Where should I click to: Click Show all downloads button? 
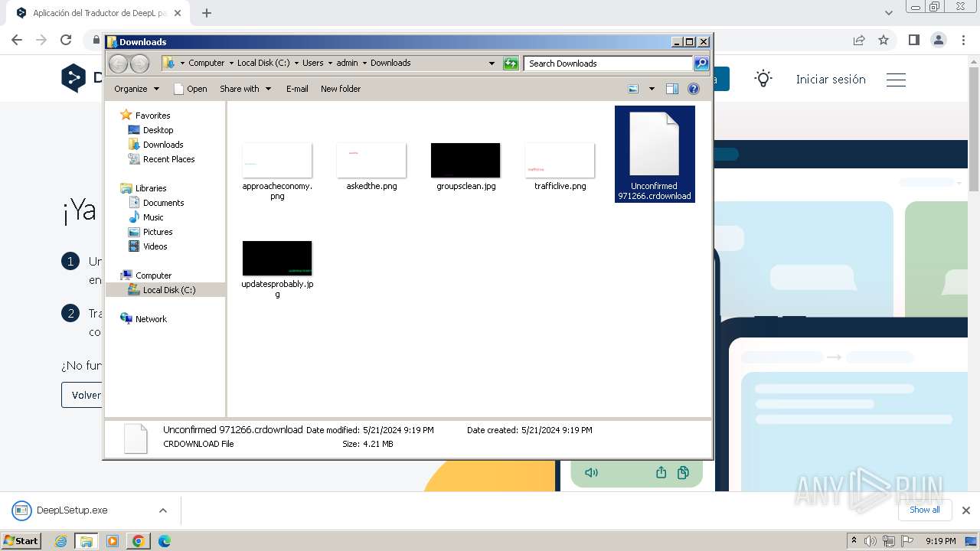[924, 510]
